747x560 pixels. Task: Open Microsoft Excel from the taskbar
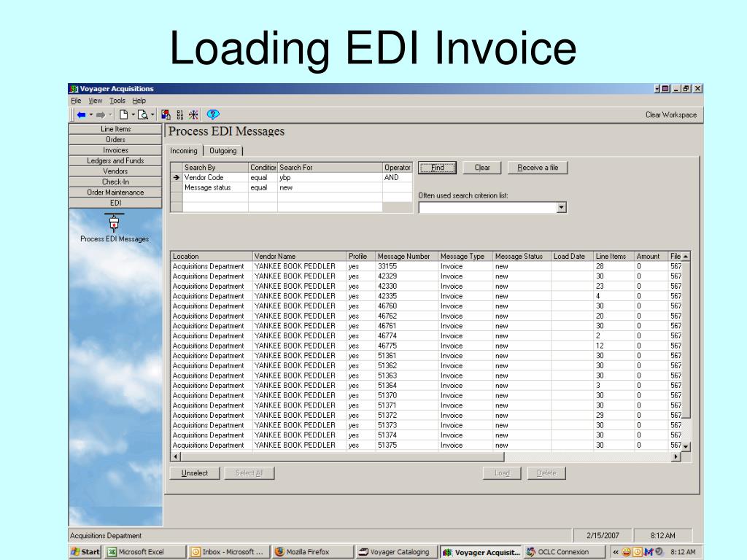tap(146, 552)
